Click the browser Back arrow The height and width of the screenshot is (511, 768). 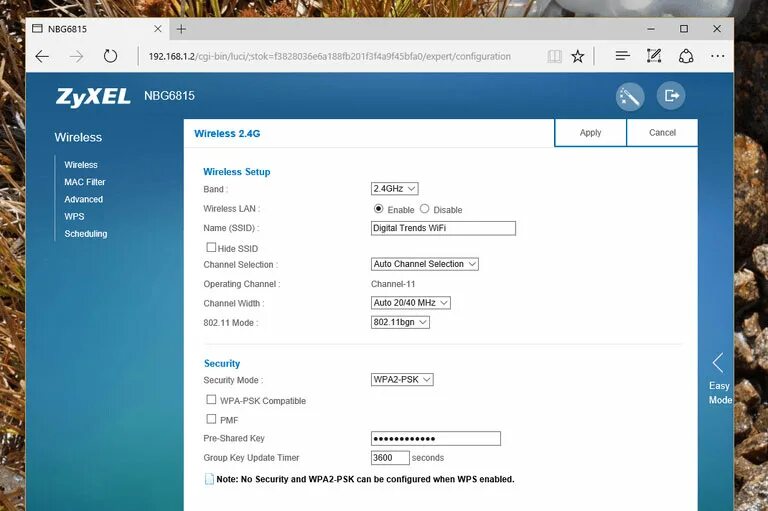(42, 56)
